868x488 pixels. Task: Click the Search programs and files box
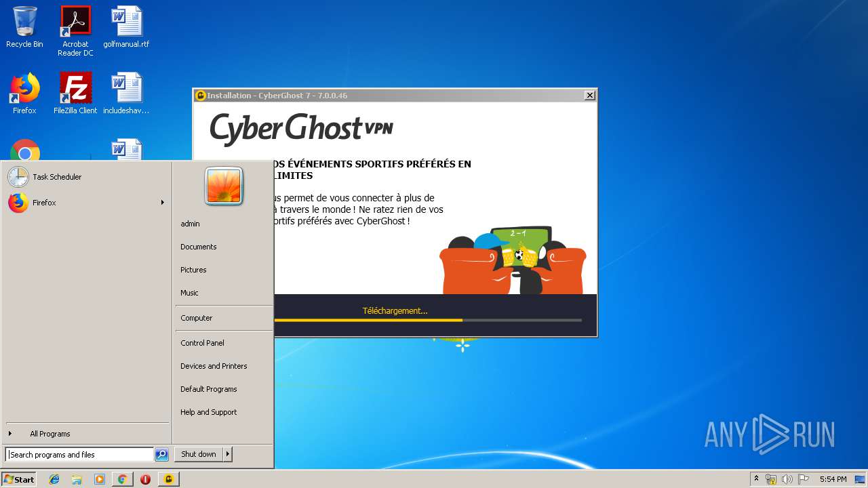(79, 455)
